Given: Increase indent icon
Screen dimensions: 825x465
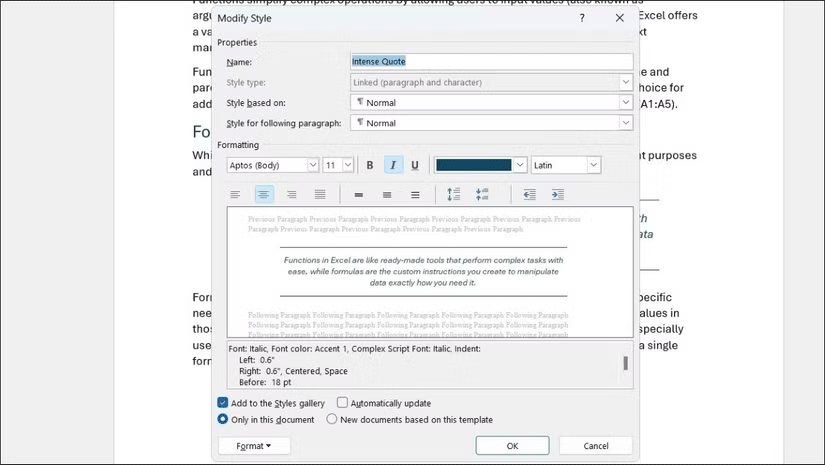Looking at the screenshot, I should click(558, 195).
